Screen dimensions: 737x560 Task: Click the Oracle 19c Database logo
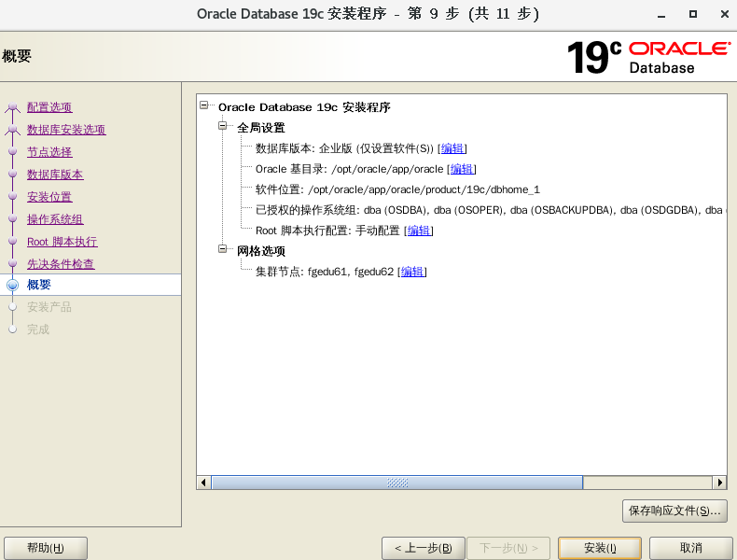click(648, 57)
